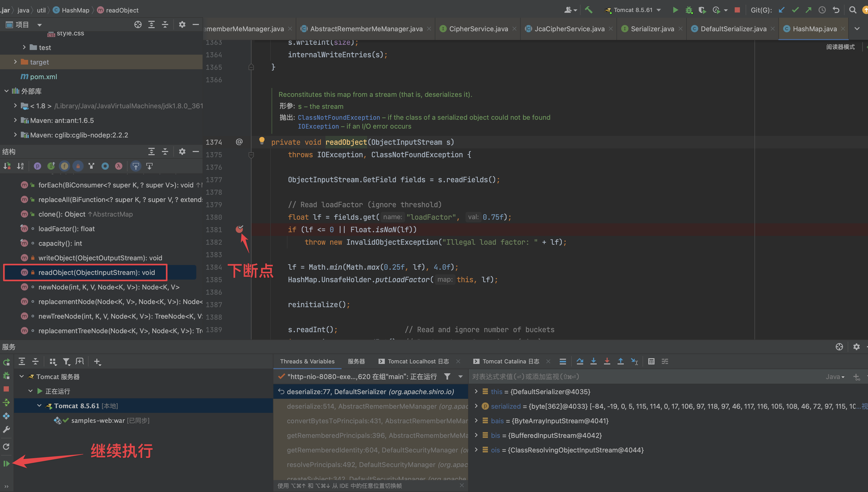Click IOException doc link
The width and height of the screenshot is (868, 492).
click(x=318, y=126)
